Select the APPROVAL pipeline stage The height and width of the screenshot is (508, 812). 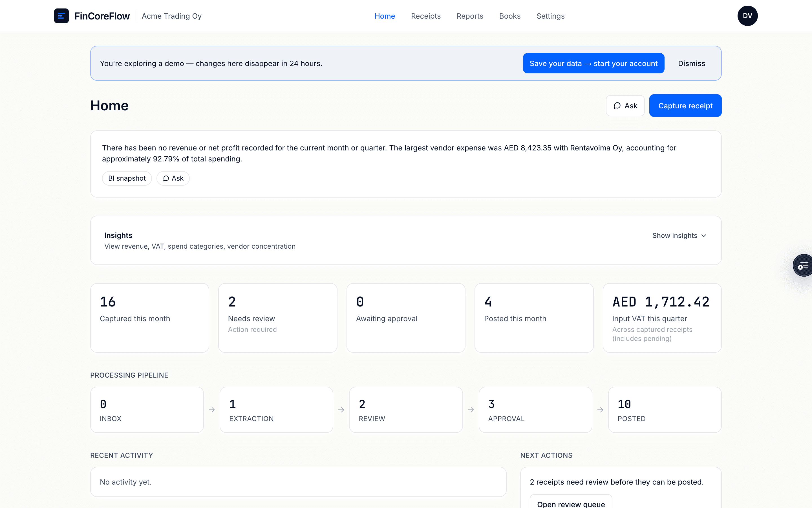tap(535, 410)
